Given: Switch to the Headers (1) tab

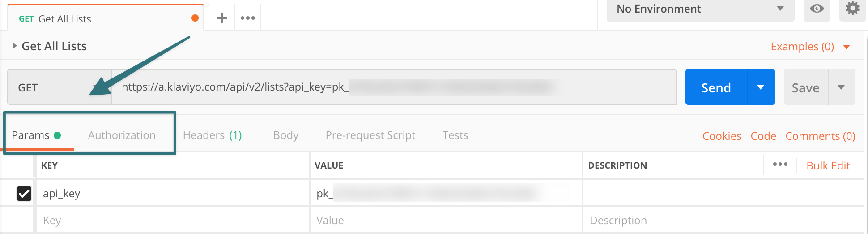Looking at the screenshot, I should 213,135.
